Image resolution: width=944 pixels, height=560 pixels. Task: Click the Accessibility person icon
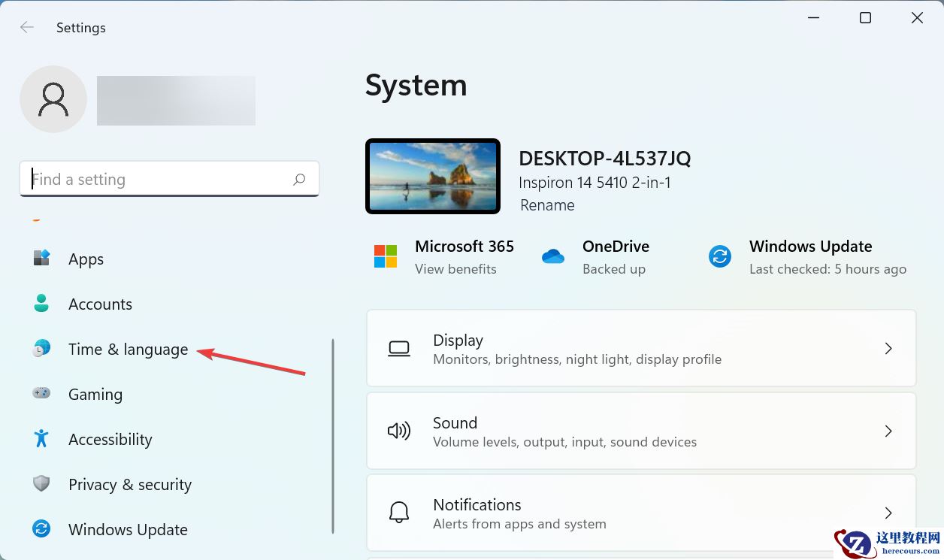pyautogui.click(x=41, y=439)
